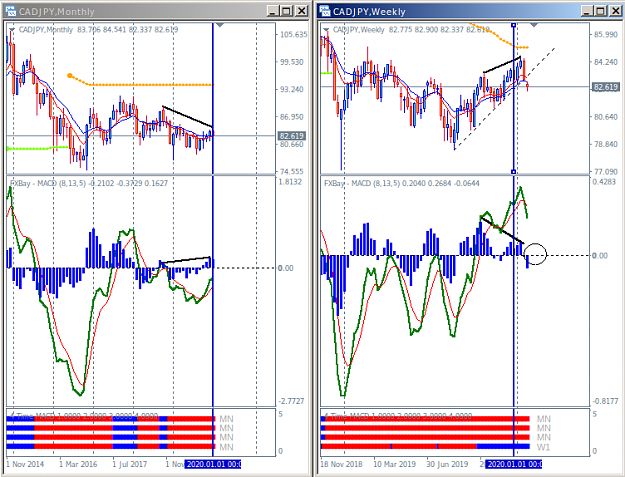Viewport: 625px width, 477px height.
Task: Select the circle drawing on Weekly MACD zero line
Action: click(535, 254)
